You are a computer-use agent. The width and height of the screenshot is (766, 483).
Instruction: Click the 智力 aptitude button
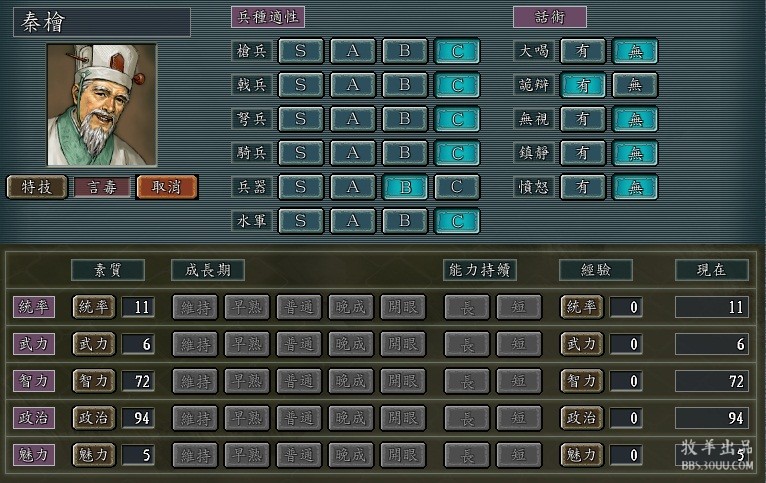[94, 381]
